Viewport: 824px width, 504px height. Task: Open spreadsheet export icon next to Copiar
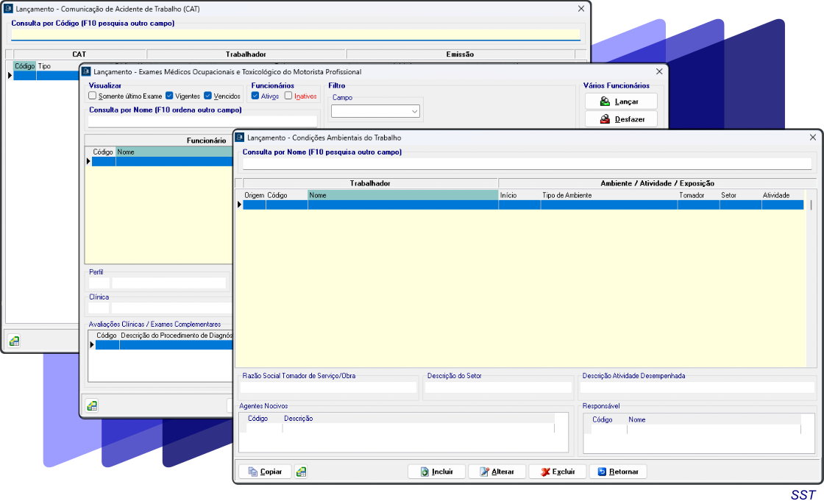coord(302,472)
